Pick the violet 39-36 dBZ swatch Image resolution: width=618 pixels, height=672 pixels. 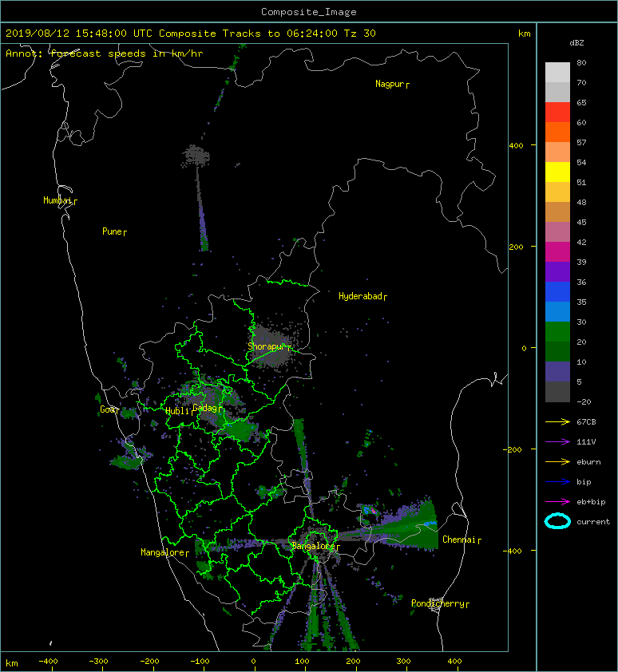[x=557, y=272]
